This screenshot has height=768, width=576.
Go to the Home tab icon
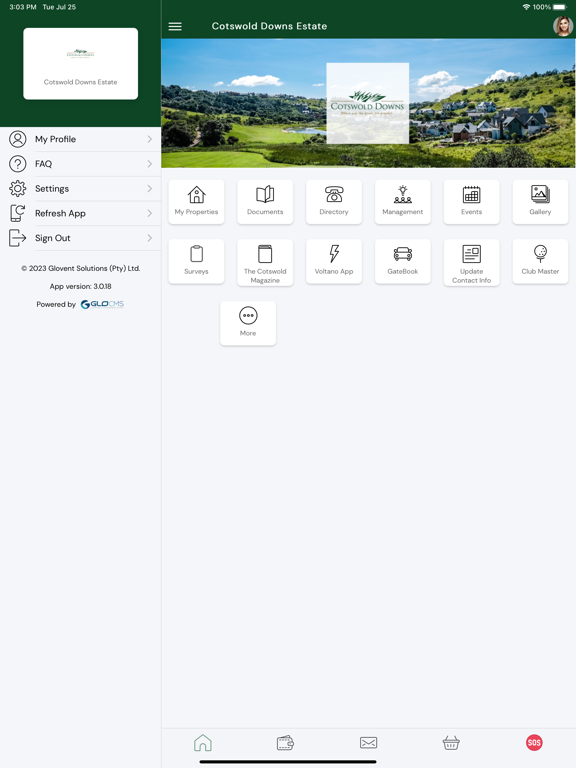point(203,743)
